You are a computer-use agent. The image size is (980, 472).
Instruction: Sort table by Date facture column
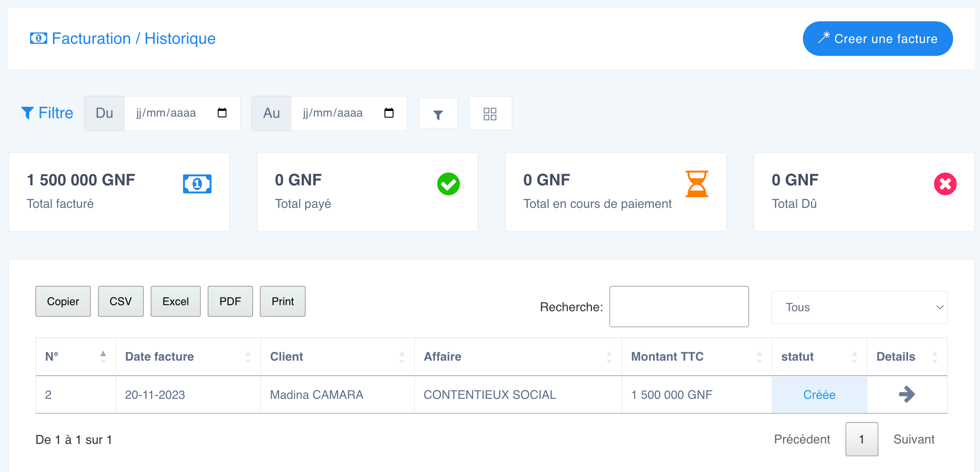(188, 357)
